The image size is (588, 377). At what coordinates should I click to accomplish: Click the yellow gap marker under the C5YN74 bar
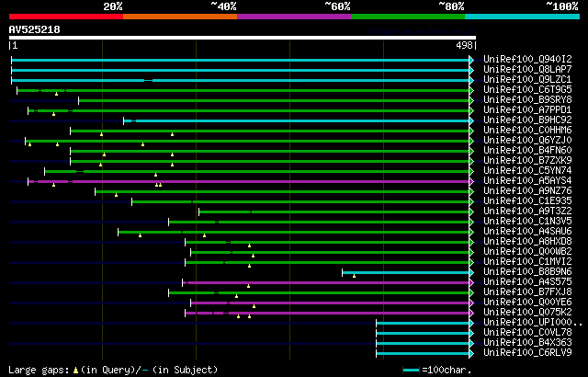coord(155,175)
